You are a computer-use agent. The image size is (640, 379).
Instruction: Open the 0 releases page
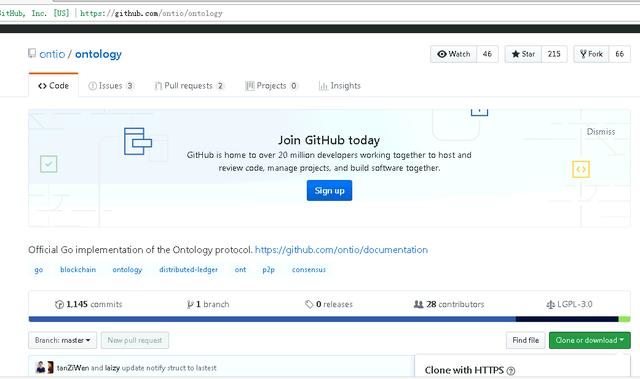[x=329, y=304]
